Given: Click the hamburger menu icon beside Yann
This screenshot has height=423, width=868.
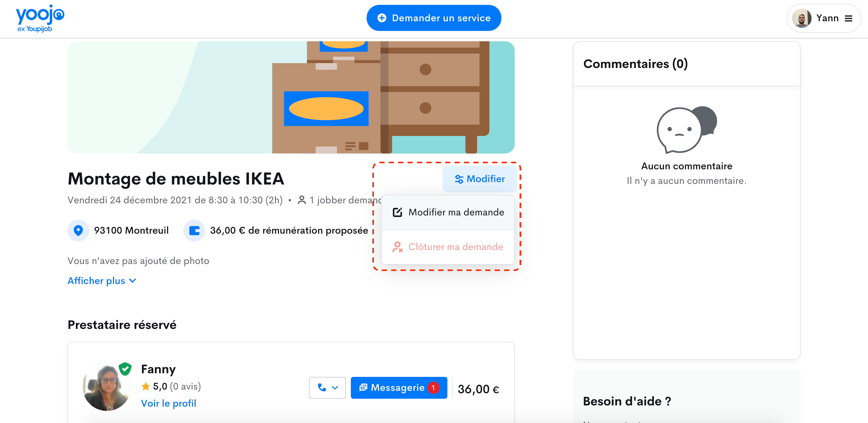Looking at the screenshot, I should coord(848,18).
